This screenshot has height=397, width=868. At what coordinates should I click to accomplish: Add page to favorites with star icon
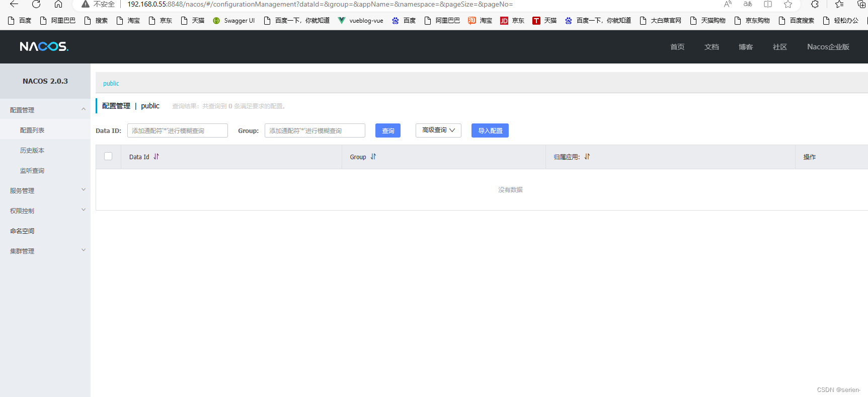[788, 4]
